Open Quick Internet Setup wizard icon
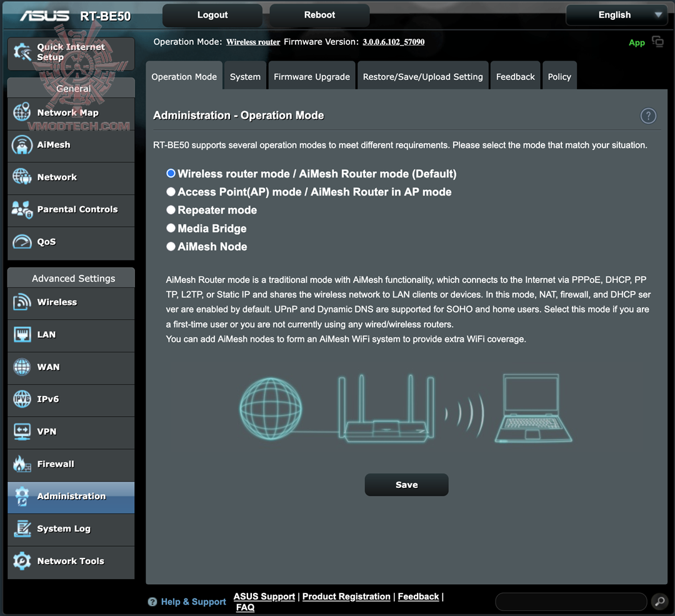Screen dimensions: 675x616 coord(22,52)
